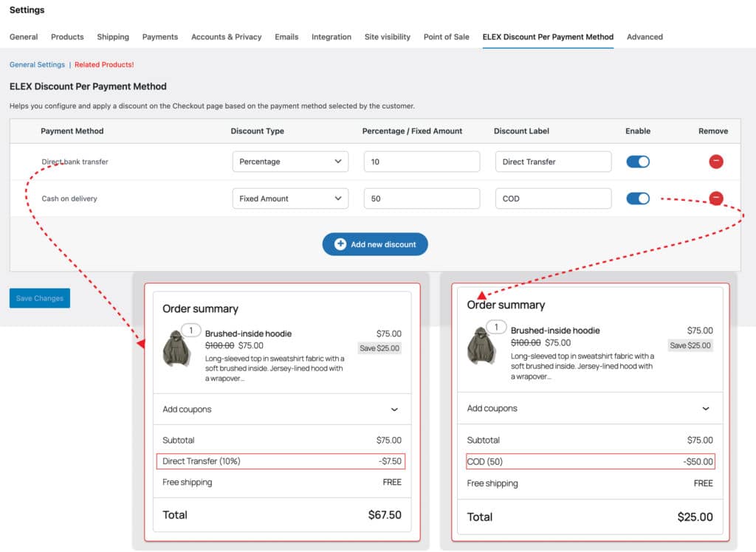Open Discount Type dropdown showing Percentage
This screenshot has width=756, height=552.
290,162
